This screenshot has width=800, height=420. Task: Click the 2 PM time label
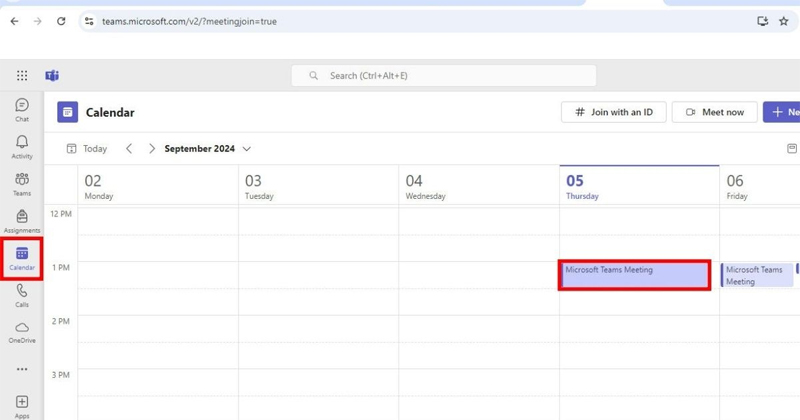tap(61, 321)
